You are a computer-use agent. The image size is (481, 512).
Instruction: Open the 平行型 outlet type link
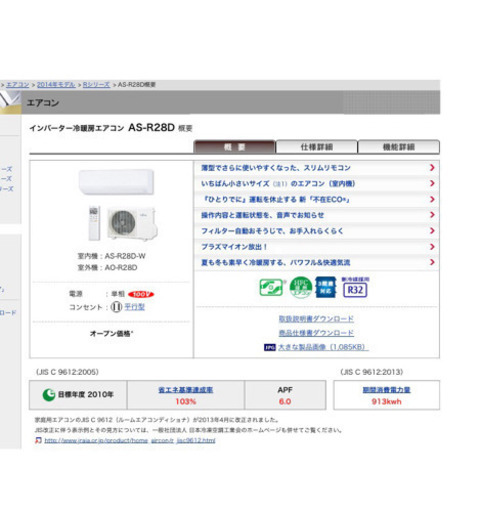[135, 307]
